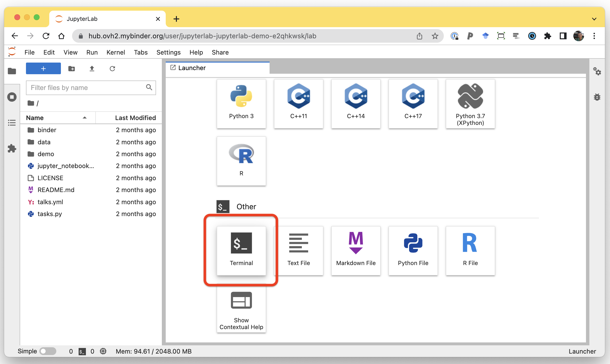Refresh the file list
The width and height of the screenshot is (610, 364).
[x=112, y=68]
